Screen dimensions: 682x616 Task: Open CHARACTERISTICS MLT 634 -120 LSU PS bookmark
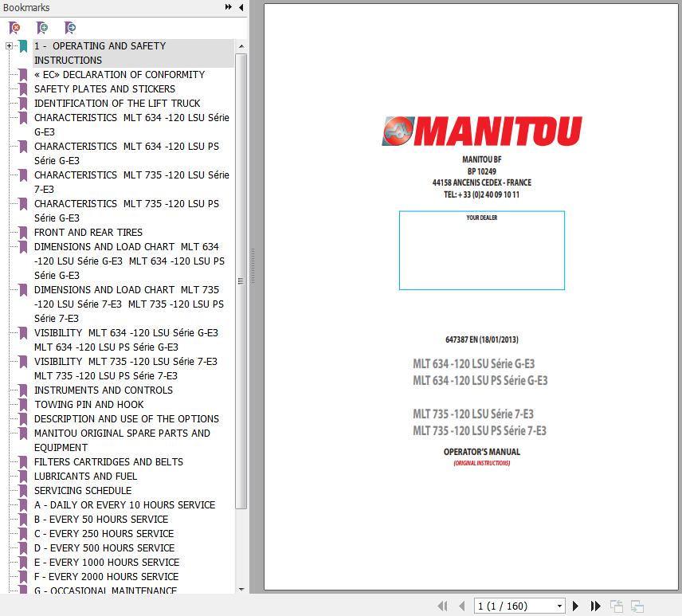(x=127, y=154)
